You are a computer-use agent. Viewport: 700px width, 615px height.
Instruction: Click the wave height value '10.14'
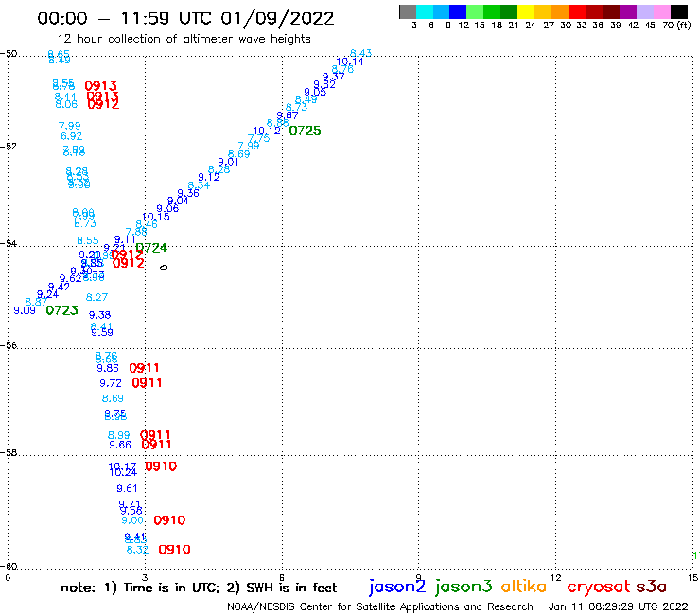coord(350,61)
